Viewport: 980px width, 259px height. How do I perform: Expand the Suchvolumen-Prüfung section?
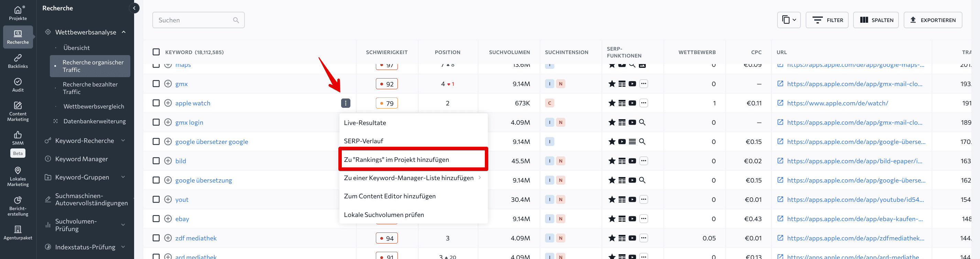click(123, 225)
